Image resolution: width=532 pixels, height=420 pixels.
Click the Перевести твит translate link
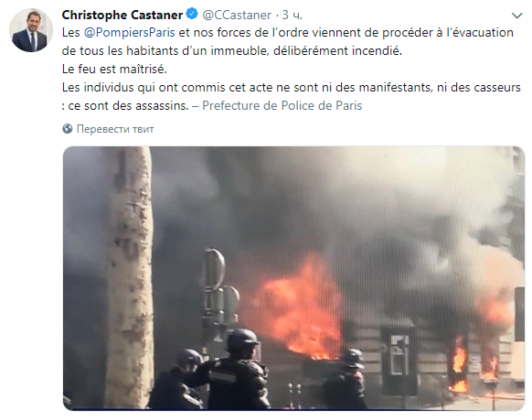pos(115,129)
